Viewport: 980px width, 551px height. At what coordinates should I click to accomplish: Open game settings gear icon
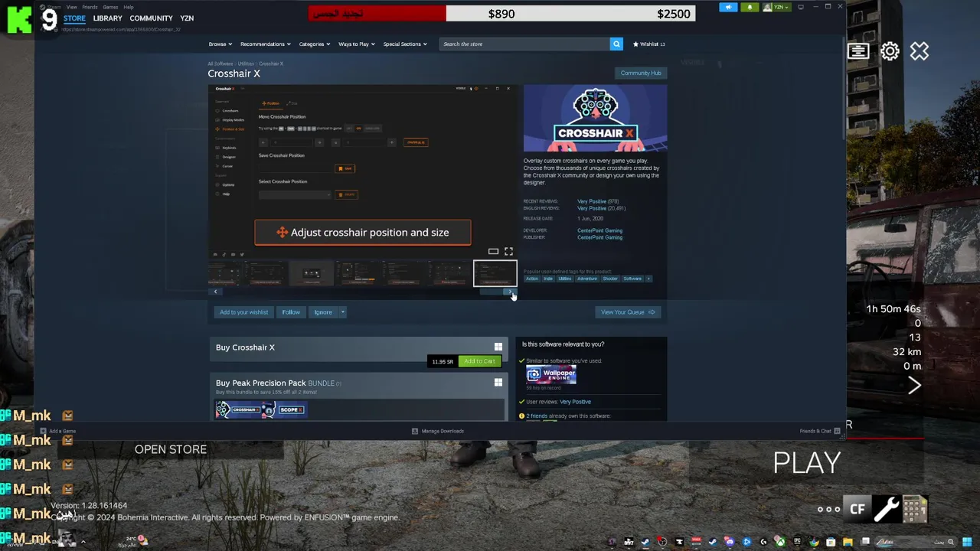pyautogui.click(x=890, y=51)
